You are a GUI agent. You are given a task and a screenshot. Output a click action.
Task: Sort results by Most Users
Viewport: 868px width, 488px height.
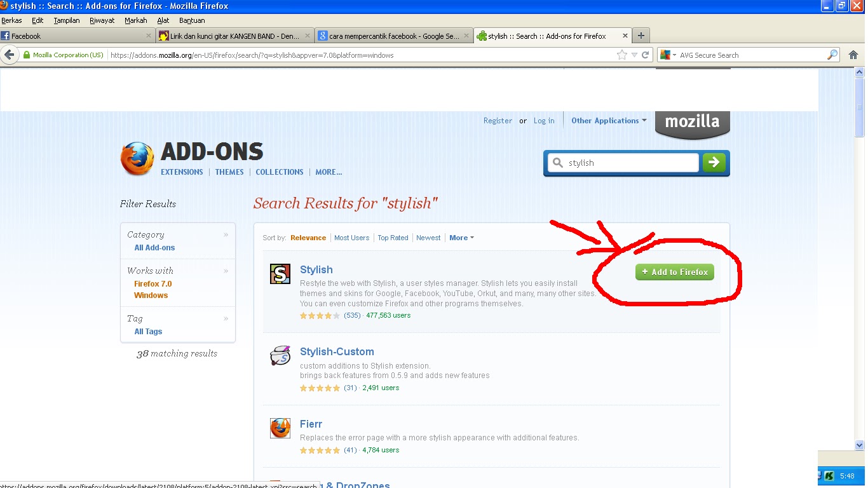click(351, 238)
